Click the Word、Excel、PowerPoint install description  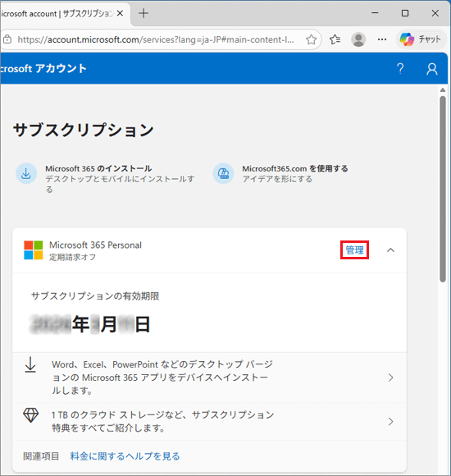pos(162,378)
